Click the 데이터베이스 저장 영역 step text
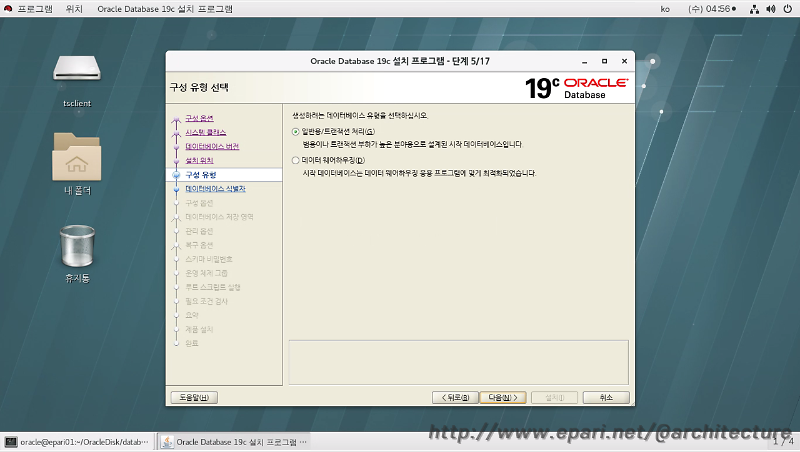Image resolution: width=800 pixels, height=452 pixels. tap(219, 217)
